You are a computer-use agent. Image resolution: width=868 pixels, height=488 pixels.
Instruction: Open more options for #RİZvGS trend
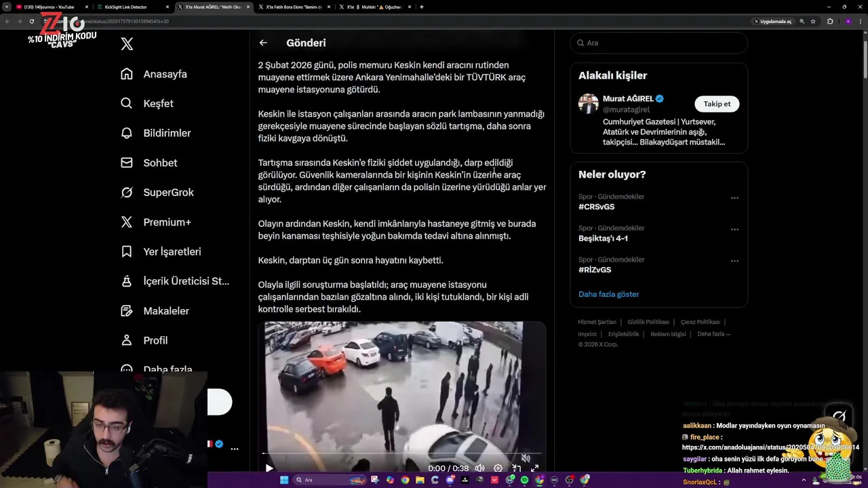point(734,261)
